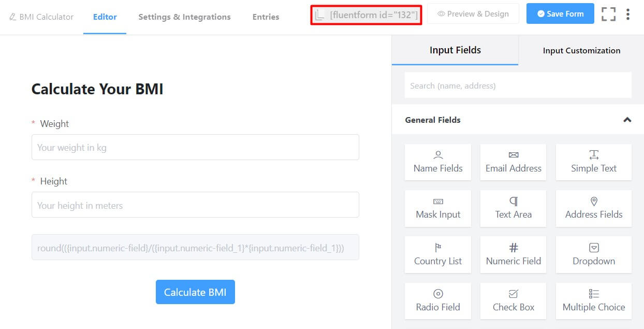Add a Check Box field

pos(513,301)
